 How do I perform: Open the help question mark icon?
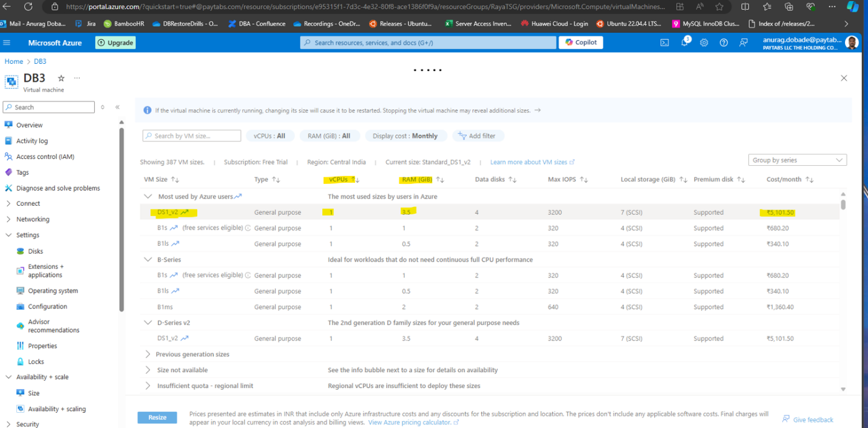coord(724,42)
